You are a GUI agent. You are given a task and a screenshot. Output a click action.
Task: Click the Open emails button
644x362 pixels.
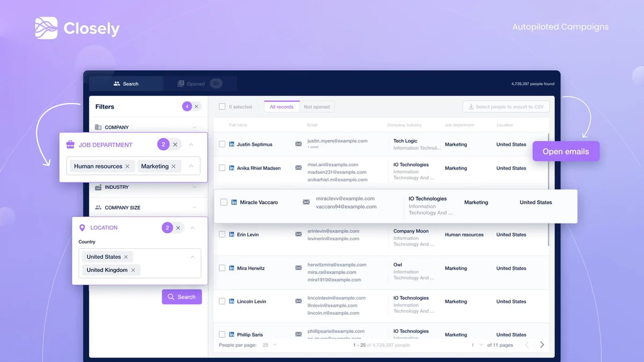(566, 151)
